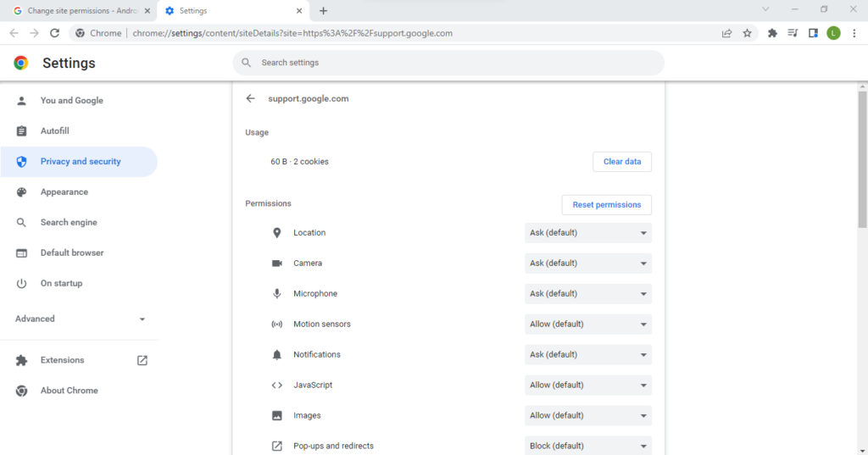Click the back arrow next to support.google.com
The height and width of the screenshot is (455, 868).
tap(250, 98)
